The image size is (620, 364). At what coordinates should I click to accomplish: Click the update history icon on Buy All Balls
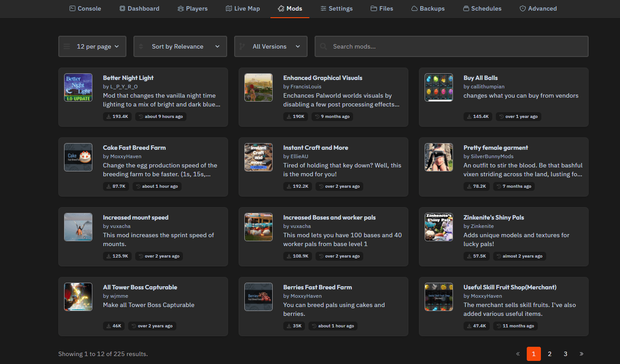(x=501, y=117)
